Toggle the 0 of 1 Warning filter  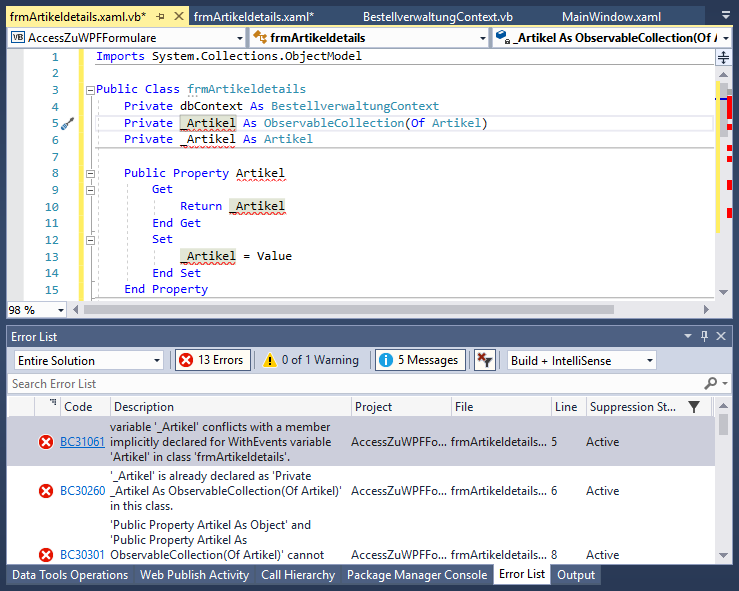(x=311, y=360)
